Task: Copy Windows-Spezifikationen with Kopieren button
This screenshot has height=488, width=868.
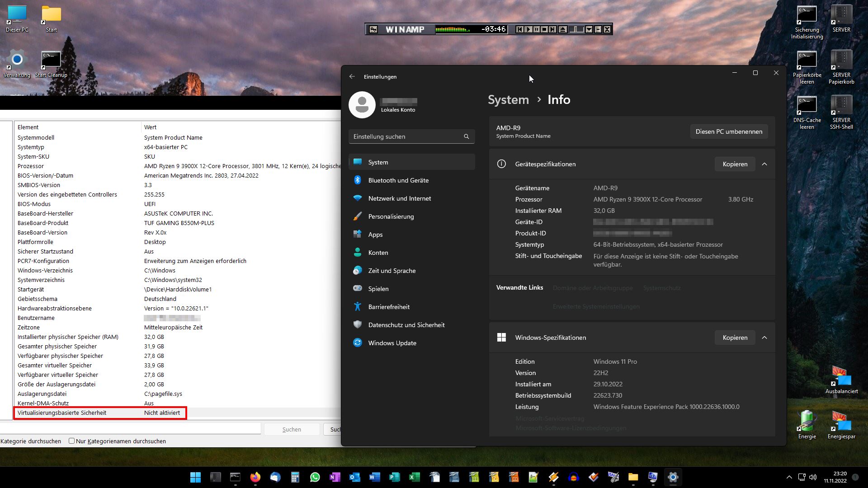Action: point(735,338)
